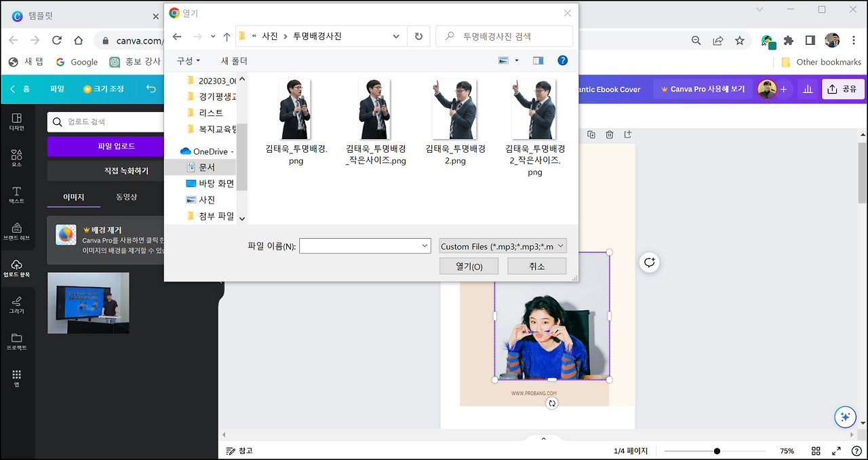Open the 투명배경사진 breadcrumb dropdown arrow
The image size is (868, 460).
click(396, 36)
